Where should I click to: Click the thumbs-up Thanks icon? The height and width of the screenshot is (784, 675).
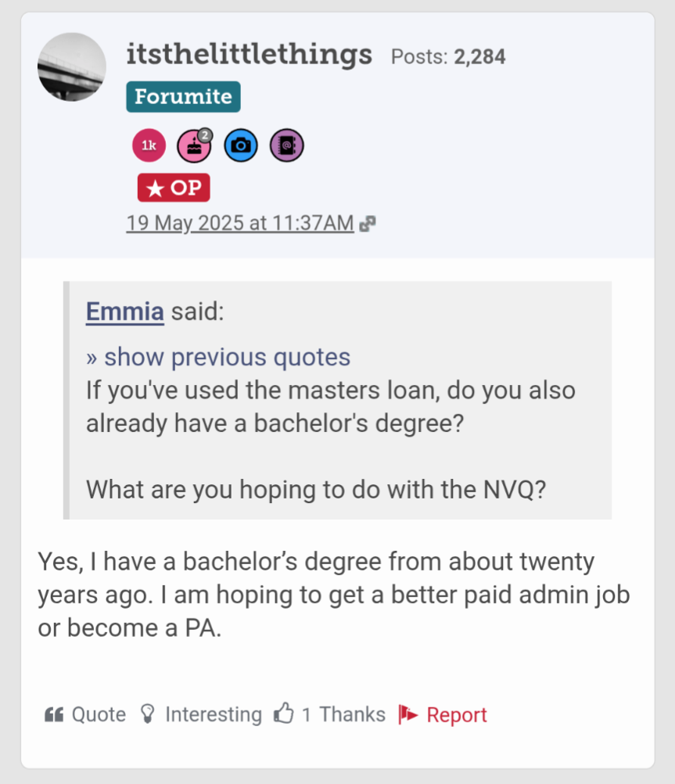coord(283,714)
